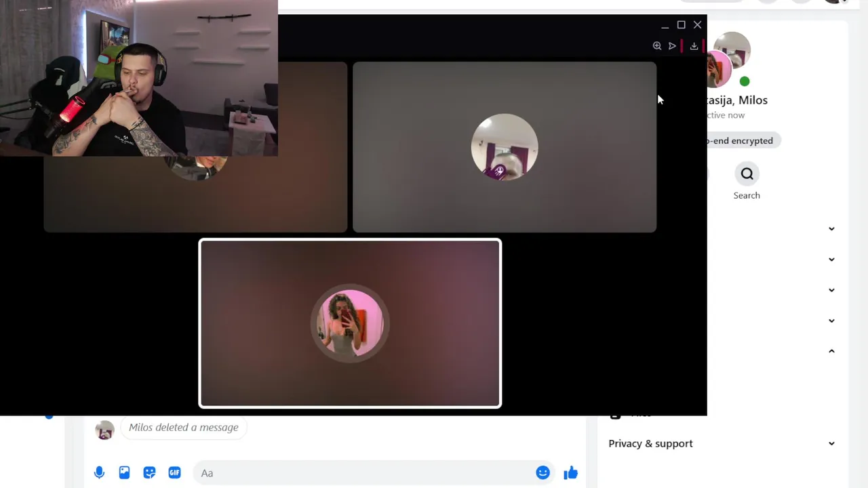Select the top-right participant tile with gray avatar
Viewport: 868px width, 488px height.
point(505,147)
